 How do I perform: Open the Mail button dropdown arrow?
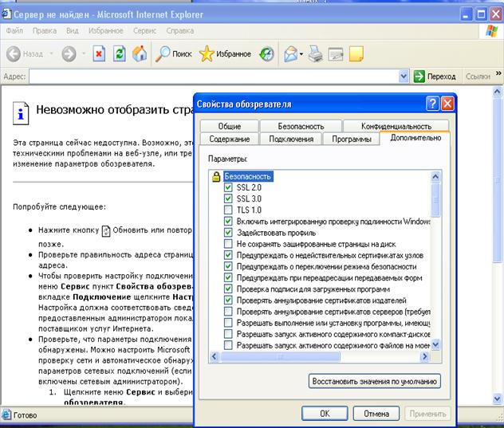(301, 53)
